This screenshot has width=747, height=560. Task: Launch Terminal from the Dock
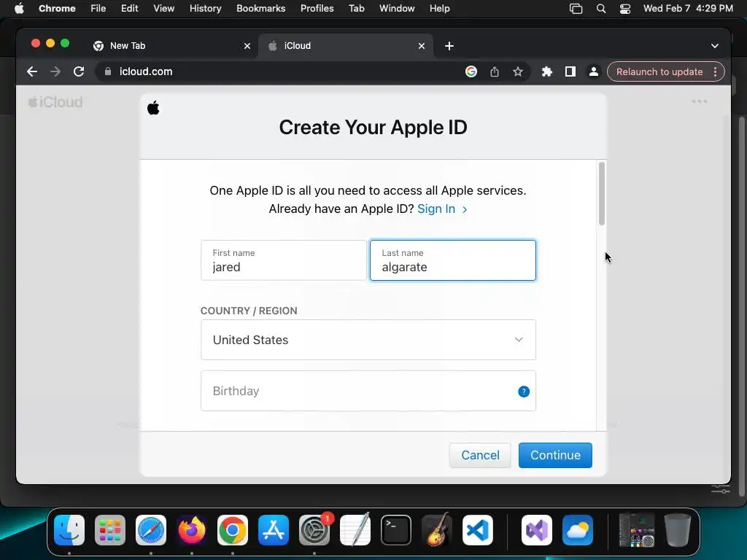click(x=396, y=530)
